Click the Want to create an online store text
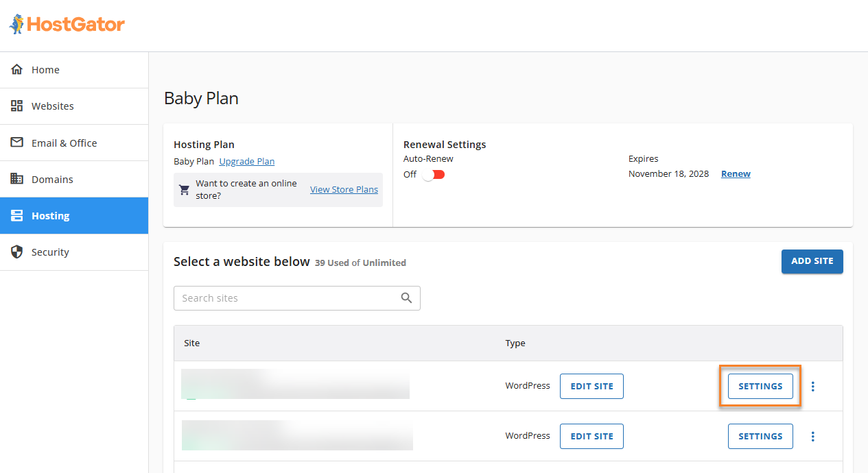868x473 pixels. click(x=246, y=190)
